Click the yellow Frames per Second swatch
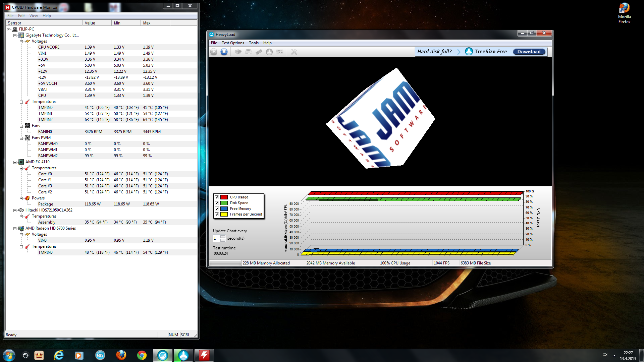644x362 pixels. pos(224,214)
